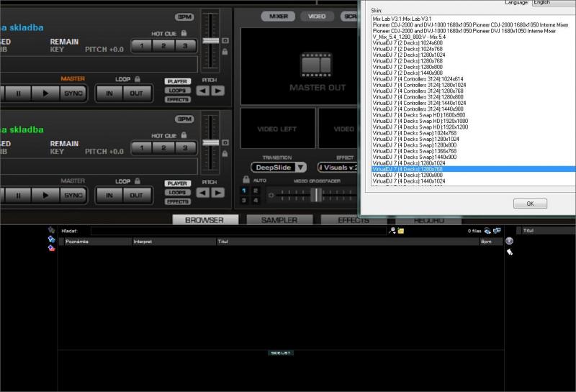Screen dimensions: 576x392
Task: Confirm skin dialog with OK
Action: (x=530, y=204)
